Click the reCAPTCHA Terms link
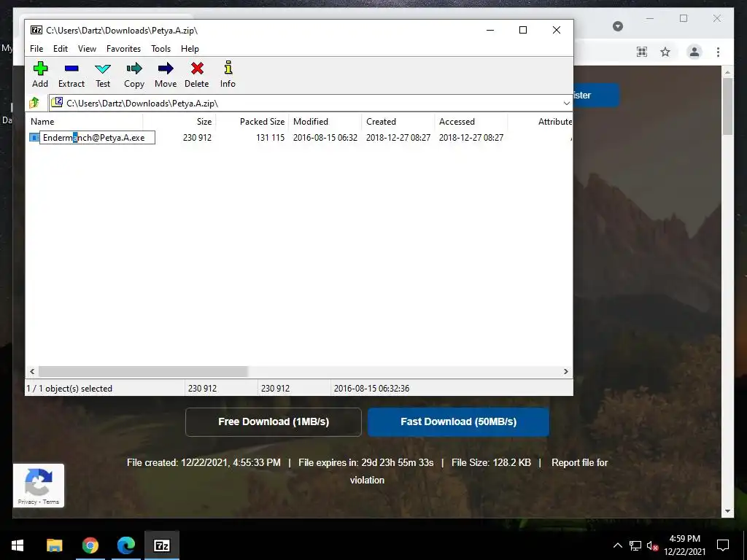The image size is (747, 560). 51,502
